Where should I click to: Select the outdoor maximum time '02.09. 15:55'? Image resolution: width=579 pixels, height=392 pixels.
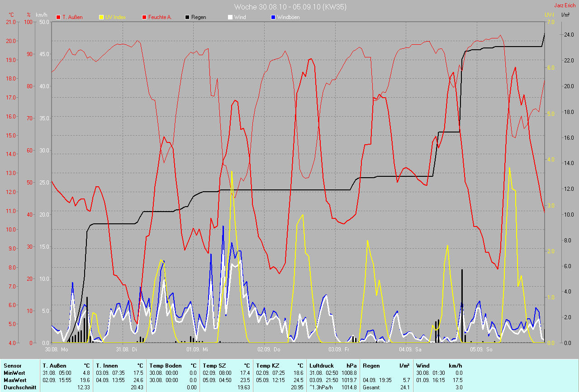(57, 380)
